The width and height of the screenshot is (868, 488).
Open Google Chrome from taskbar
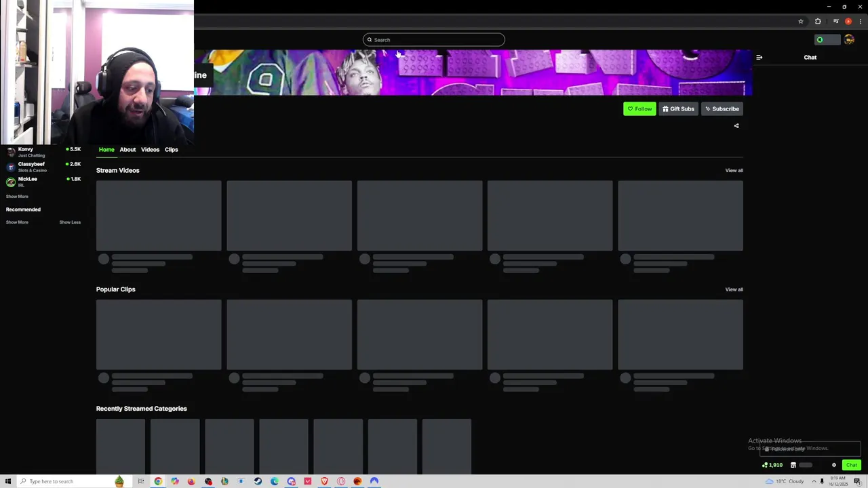pos(158,481)
